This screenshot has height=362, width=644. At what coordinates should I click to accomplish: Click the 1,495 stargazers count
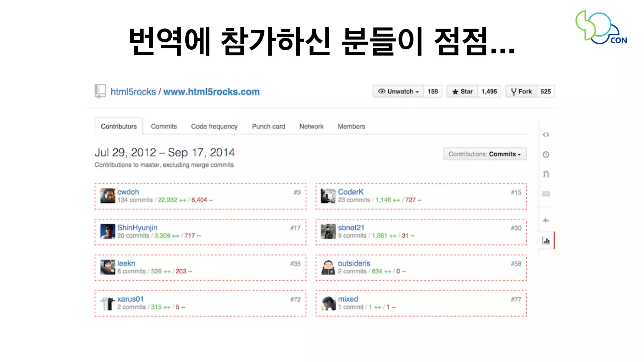pos(489,91)
